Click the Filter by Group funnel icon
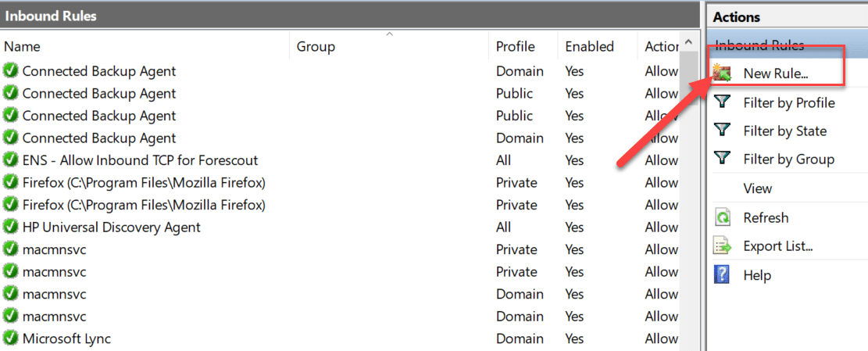Screen dimensions: 868x351 coord(723,159)
